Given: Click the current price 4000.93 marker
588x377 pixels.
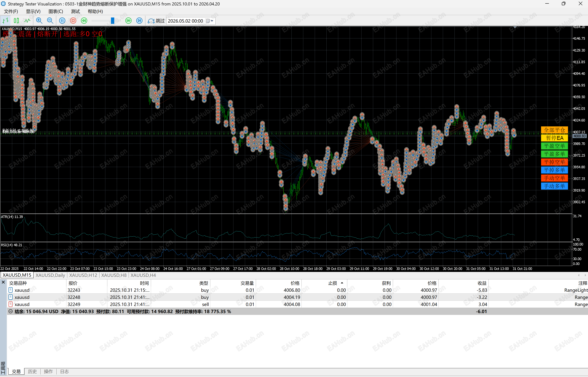Looking at the screenshot, I should (x=579, y=136).
